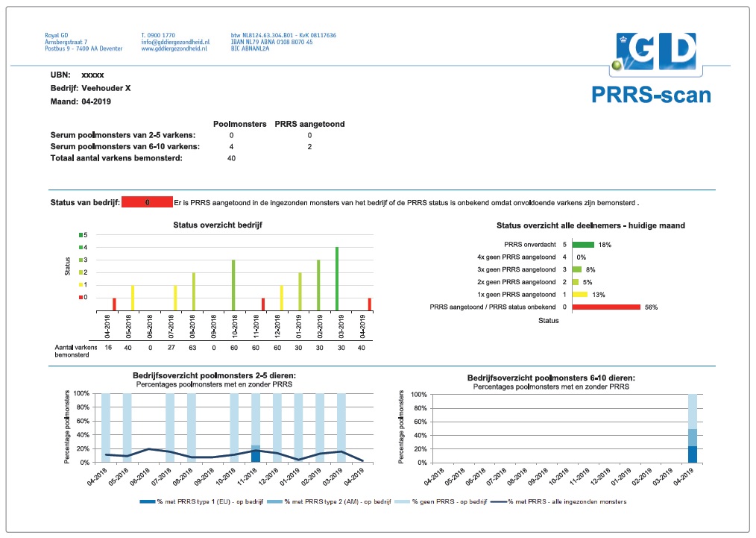Click 'Status overzicht alle deelnemers' chart title
This screenshot has width=756, height=538.
click(590, 225)
